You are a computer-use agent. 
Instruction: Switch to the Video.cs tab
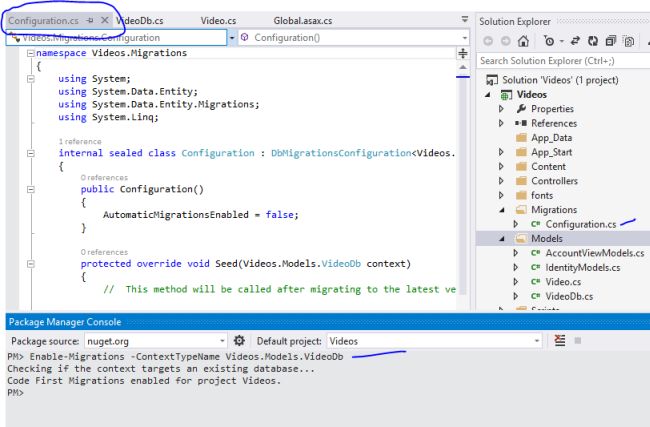coord(218,21)
